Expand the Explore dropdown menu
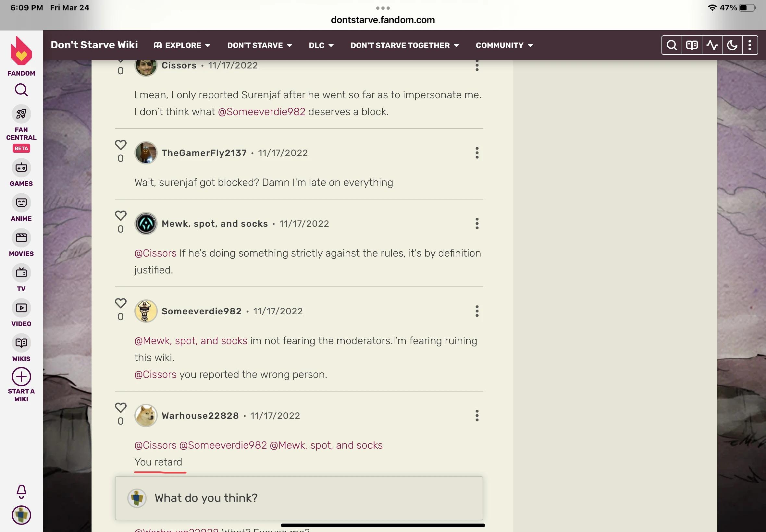766x532 pixels. click(x=182, y=45)
